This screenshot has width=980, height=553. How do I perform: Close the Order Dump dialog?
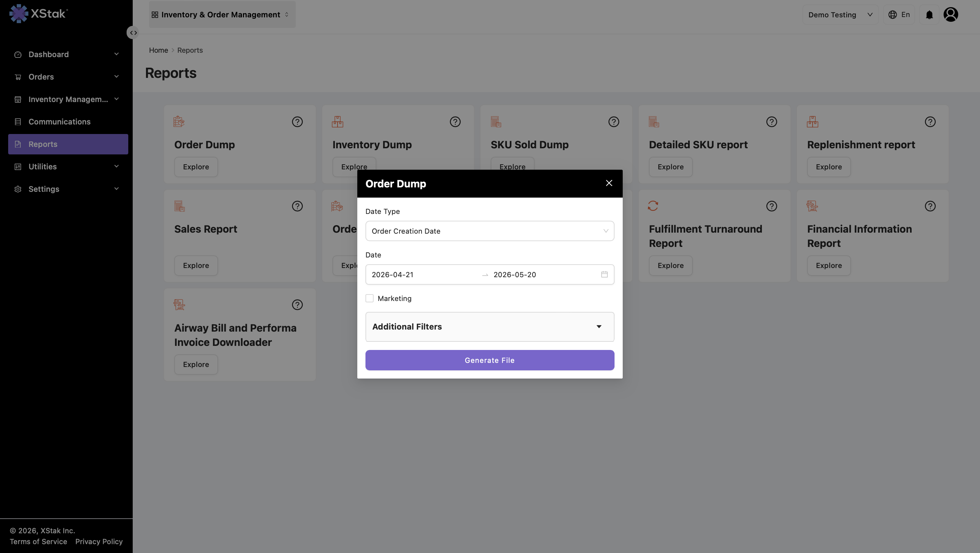609,183
